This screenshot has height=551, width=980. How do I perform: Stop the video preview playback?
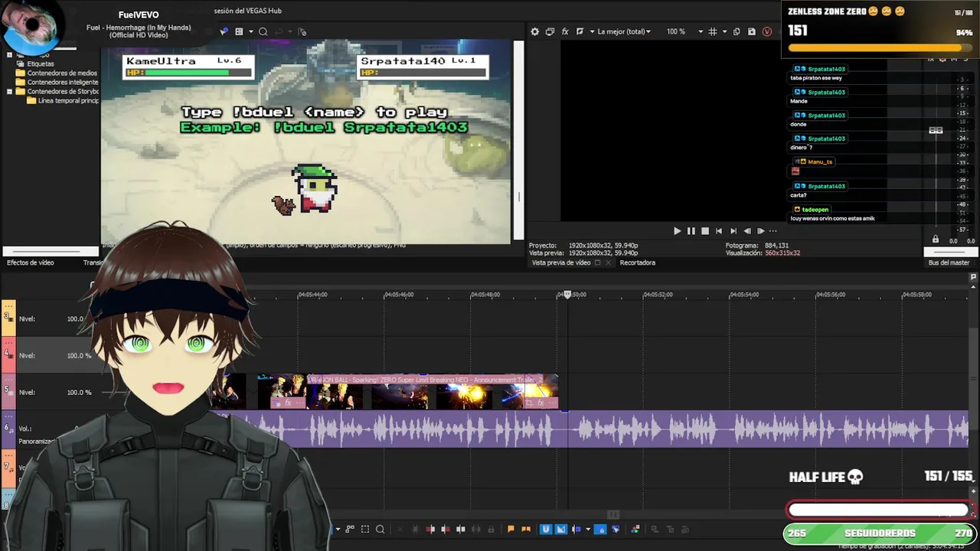click(x=705, y=230)
